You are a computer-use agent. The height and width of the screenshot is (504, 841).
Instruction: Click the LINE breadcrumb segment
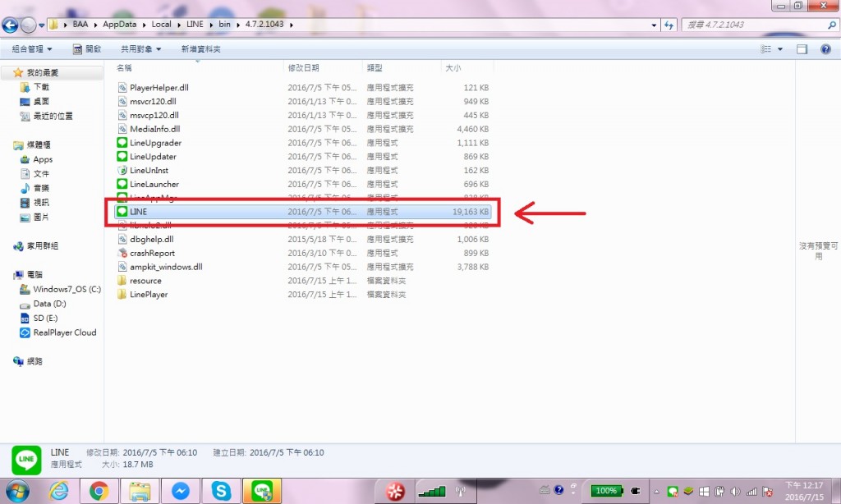195,24
